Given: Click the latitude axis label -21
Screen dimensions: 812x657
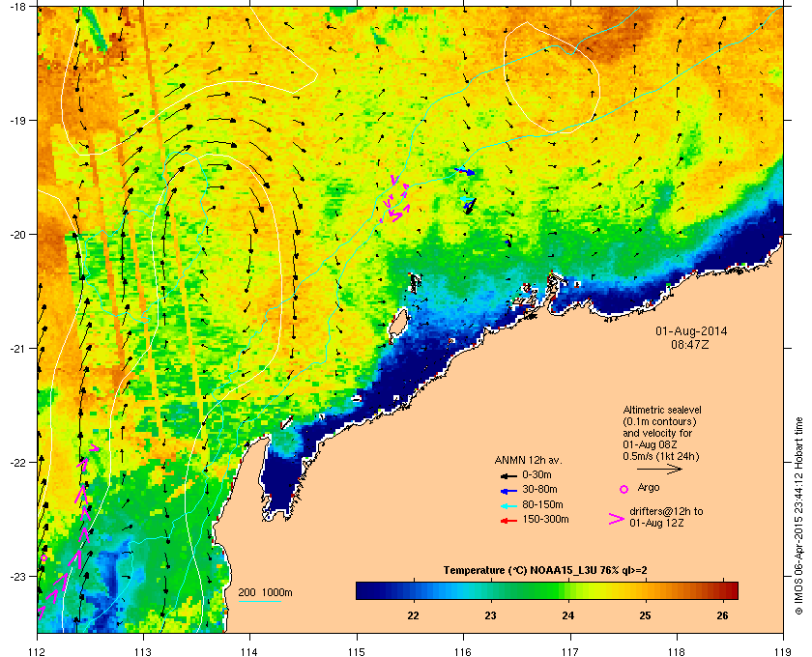Looking at the screenshot, I should (x=17, y=348).
